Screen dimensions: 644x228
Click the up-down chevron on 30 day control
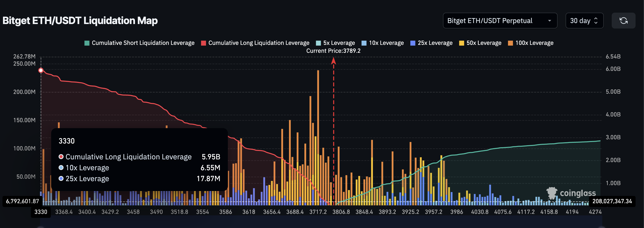click(596, 21)
